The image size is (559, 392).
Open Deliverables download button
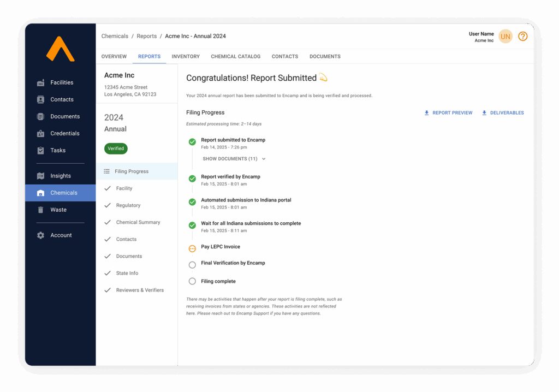coord(503,112)
